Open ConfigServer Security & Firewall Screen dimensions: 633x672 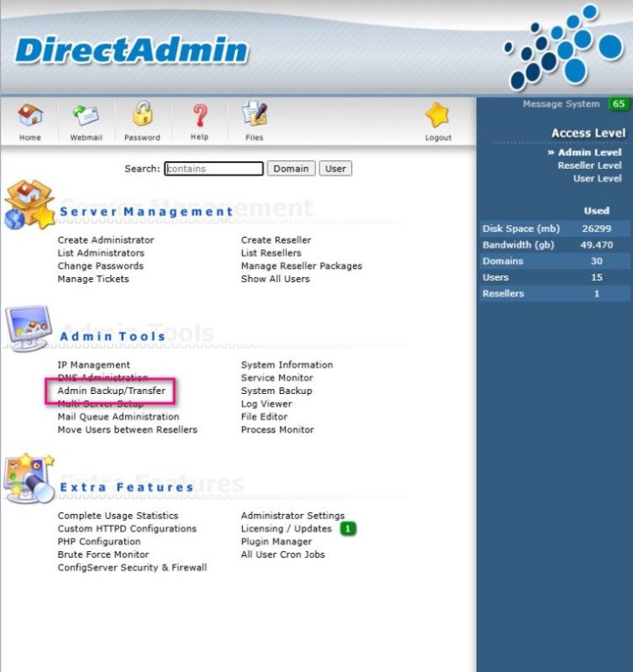[132, 568]
